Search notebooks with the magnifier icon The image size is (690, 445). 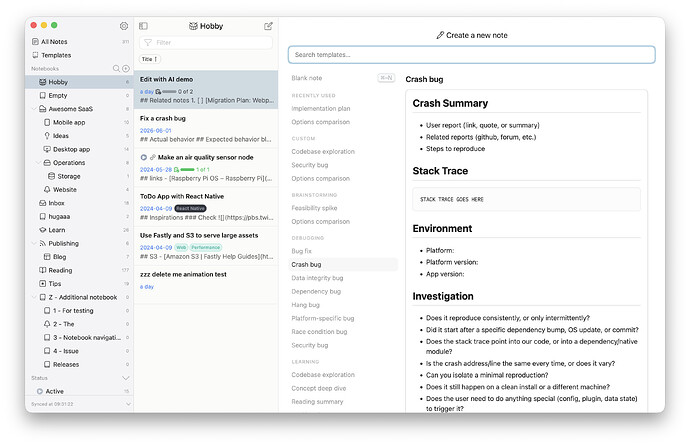click(116, 69)
